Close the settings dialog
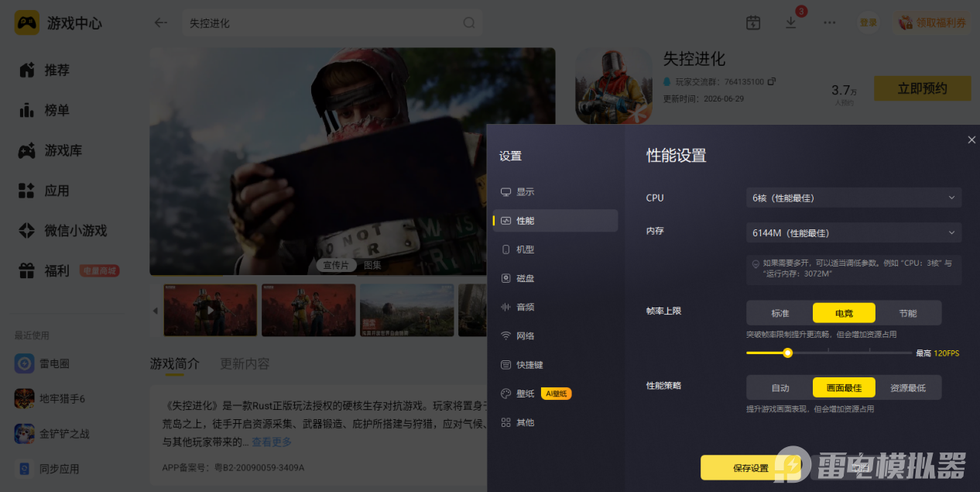This screenshot has width=980, height=492. point(971,139)
